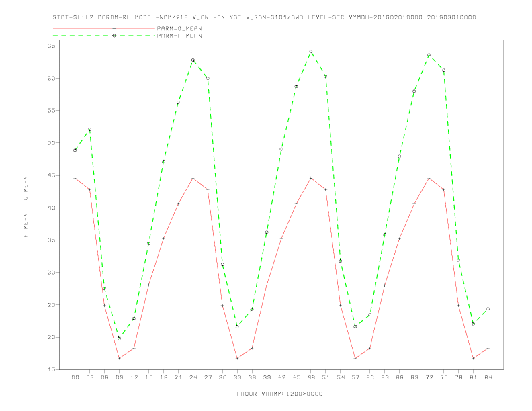Click the PARM=O_MEAN legend label

click(x=179, y=28)
